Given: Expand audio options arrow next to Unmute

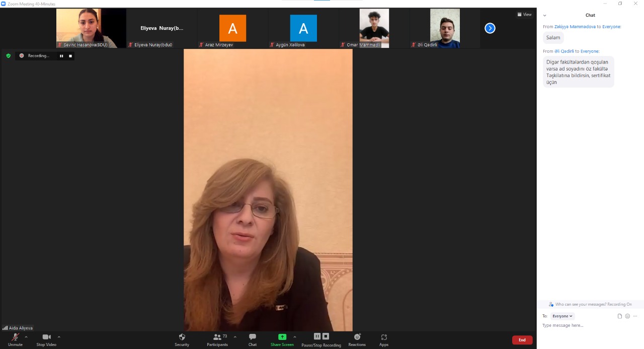Looking at the screenshot, I should pyautogui.click(x=26, y=337).
